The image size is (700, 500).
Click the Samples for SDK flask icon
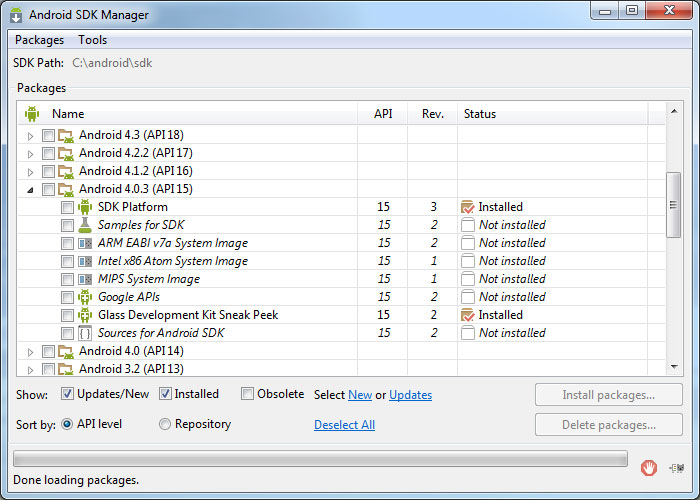tap(85, 225)
